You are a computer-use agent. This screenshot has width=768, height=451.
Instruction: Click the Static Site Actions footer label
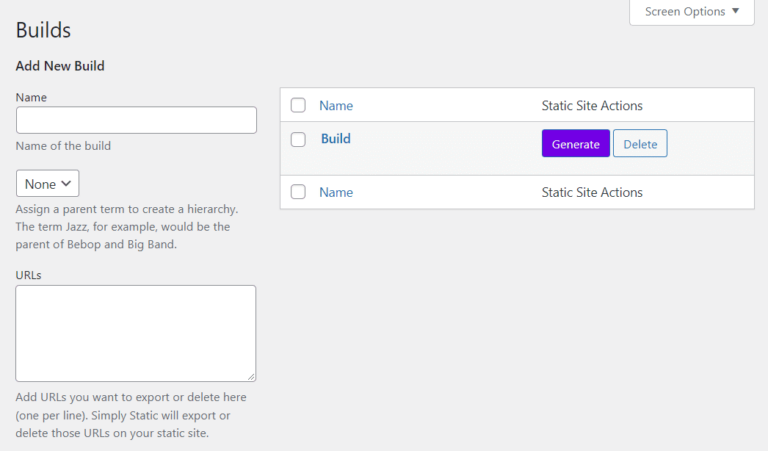tap(592, 192)
